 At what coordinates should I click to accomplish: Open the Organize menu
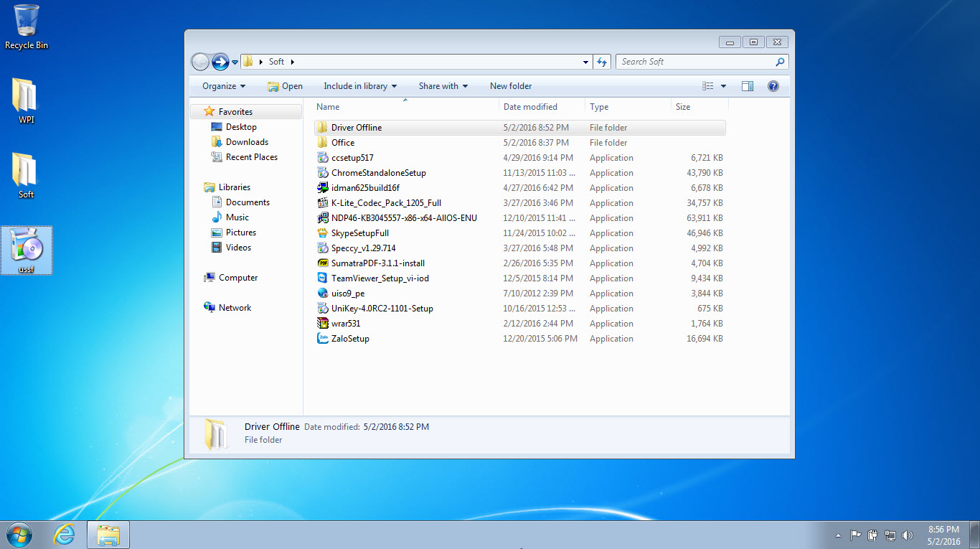(221, 85)
